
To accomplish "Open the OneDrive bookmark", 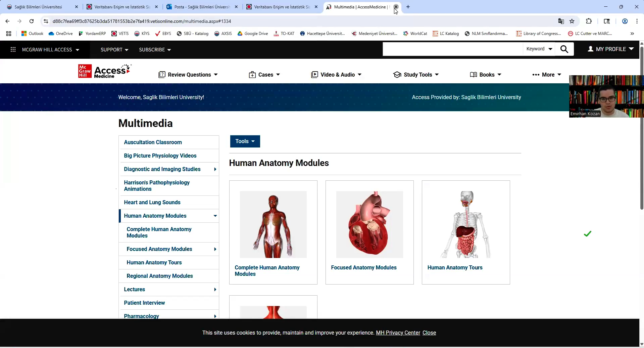I will click(61, 34).
